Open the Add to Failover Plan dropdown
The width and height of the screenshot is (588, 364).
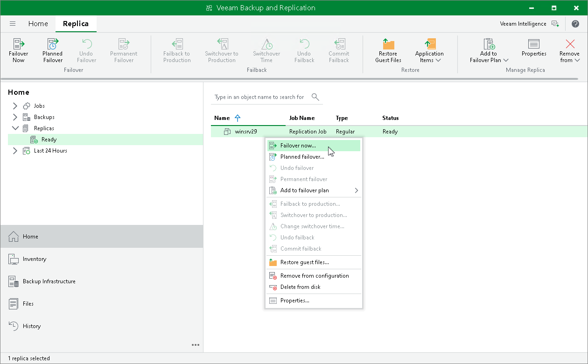click(489, 50)
